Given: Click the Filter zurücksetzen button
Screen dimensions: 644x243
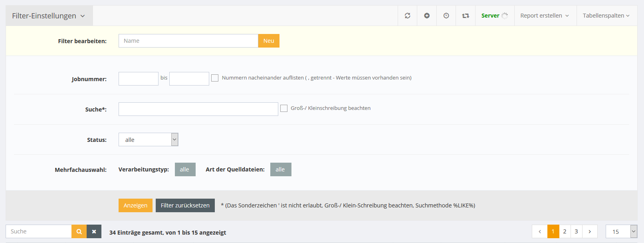Looking at the screenshot, I should pyautogui.click(x=185, y=205).
